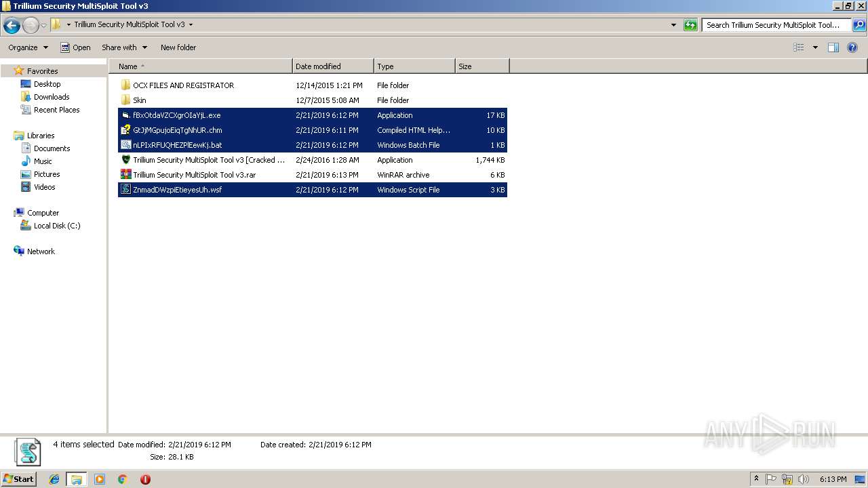
Task: Open the Videos library
Action: pos(44,187)
